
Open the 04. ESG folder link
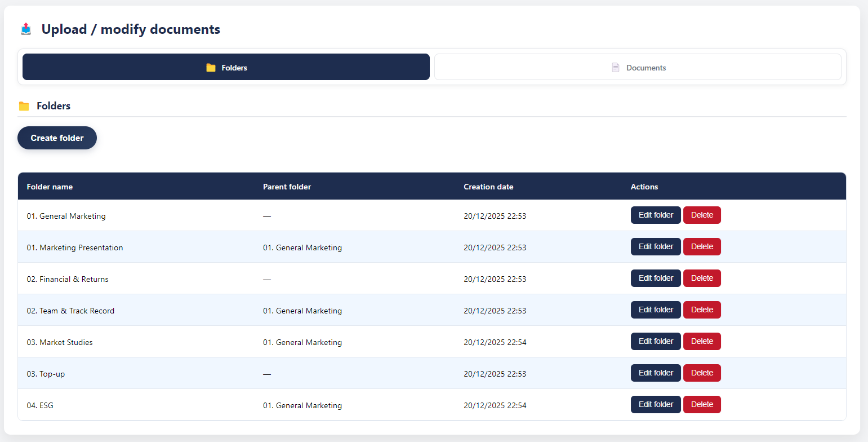[x=40, y=405]
